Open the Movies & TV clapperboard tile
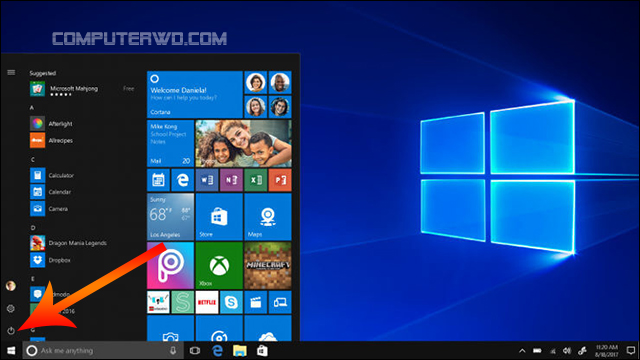Screen dimensions: 640x360 coord(256,302)
